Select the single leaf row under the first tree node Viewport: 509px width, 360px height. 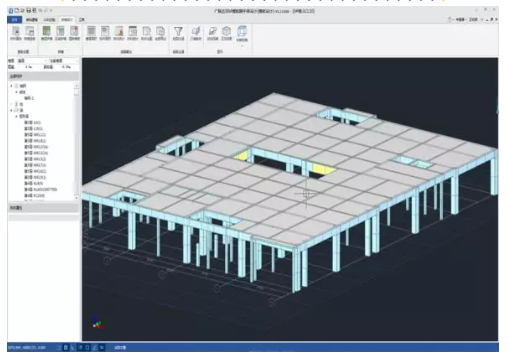pyautogui.click(x=29, y=98)
